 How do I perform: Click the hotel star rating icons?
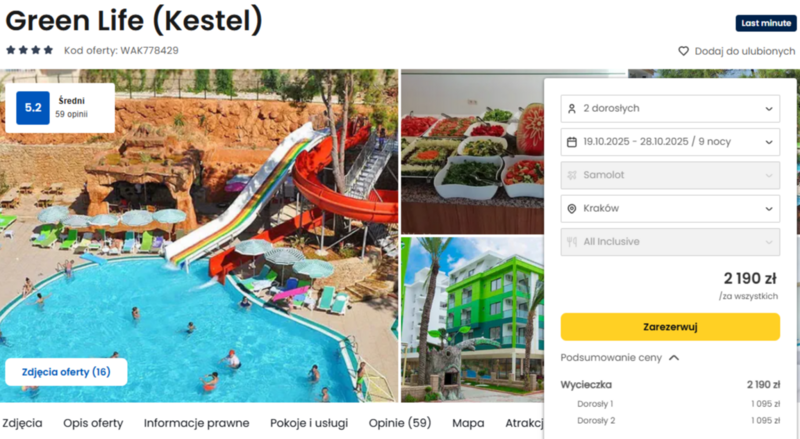(29, 50)
